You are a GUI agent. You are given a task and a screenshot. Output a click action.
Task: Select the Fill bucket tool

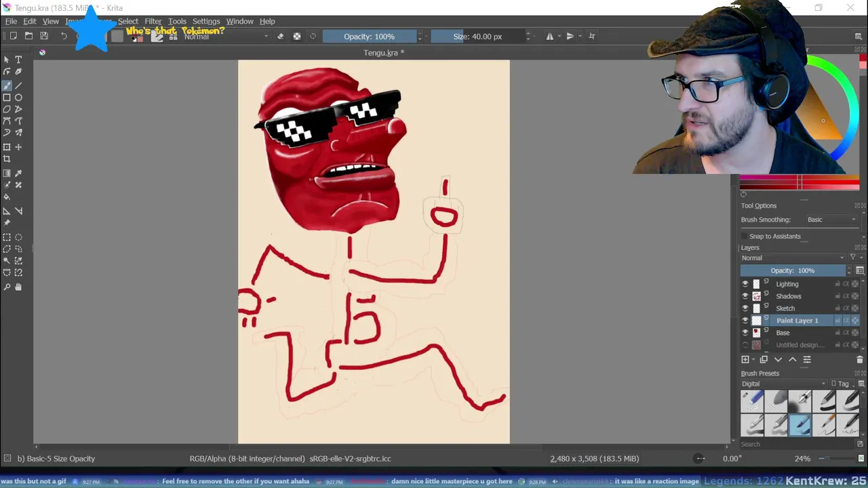pos(7,197)
